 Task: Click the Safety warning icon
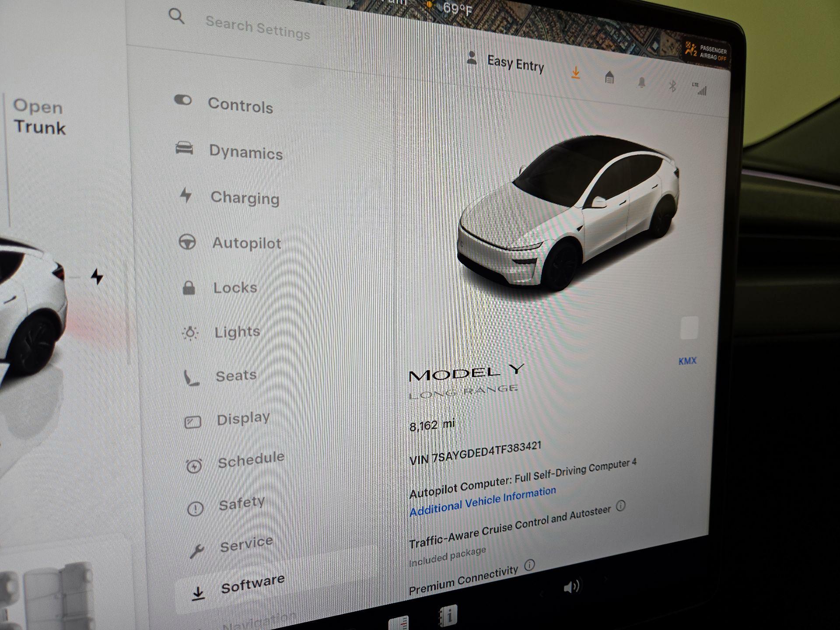195,508
